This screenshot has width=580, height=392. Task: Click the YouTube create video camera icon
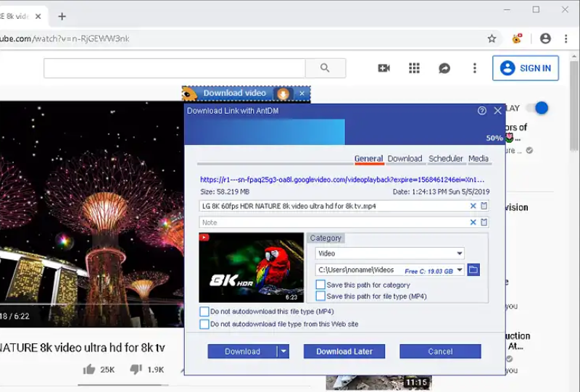pos(384,68)
